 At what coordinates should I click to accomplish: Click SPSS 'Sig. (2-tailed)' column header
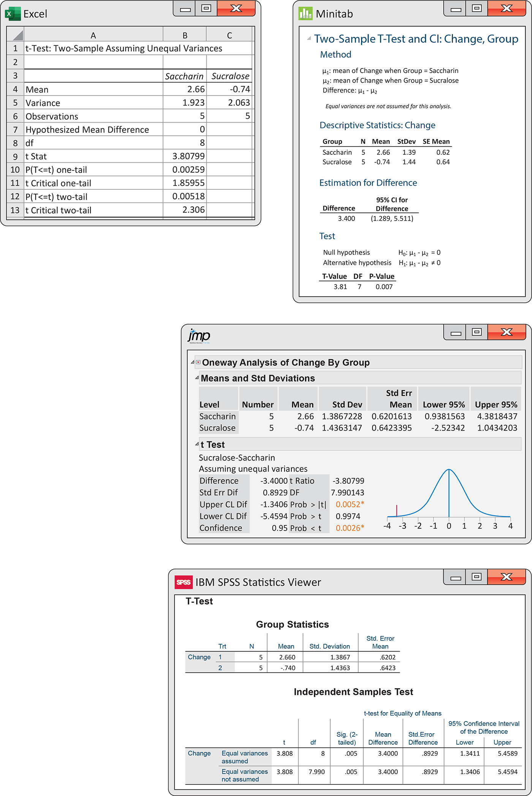pos(347,738)
